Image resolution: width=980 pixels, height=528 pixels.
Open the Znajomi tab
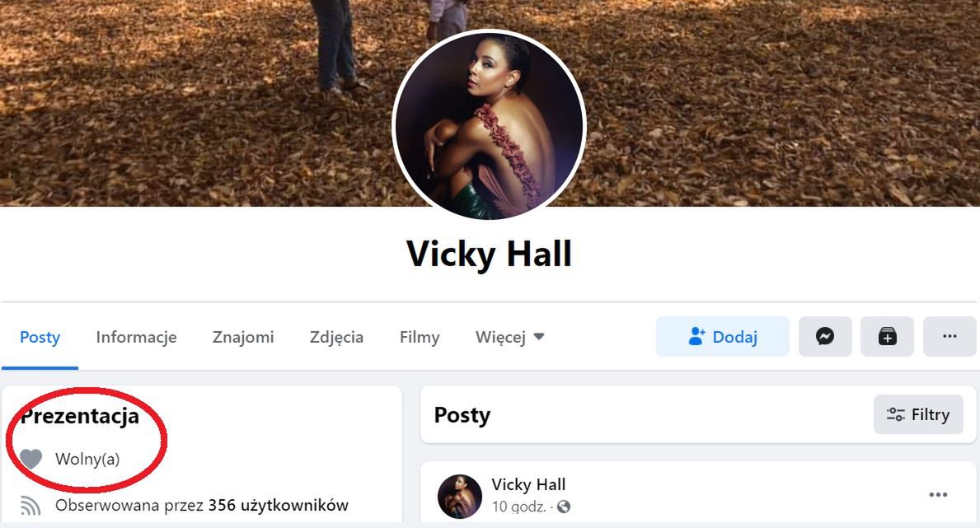click(x=243, y=338)
